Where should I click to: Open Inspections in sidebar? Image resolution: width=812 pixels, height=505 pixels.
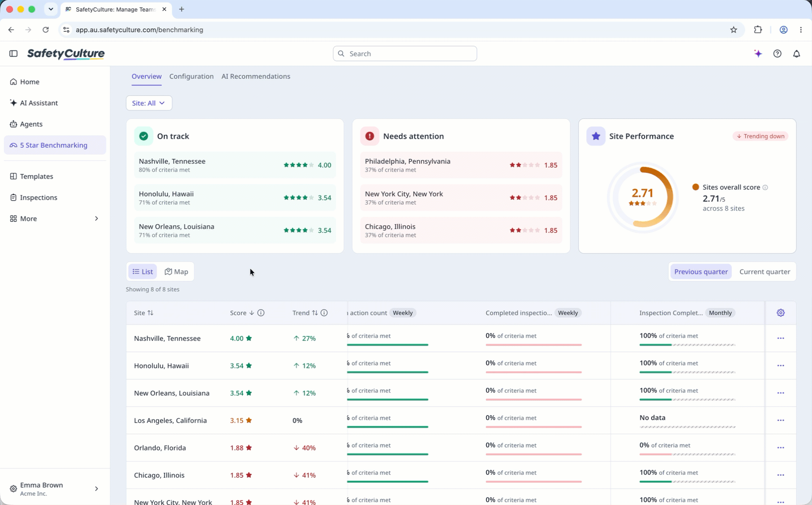point(55,198)
